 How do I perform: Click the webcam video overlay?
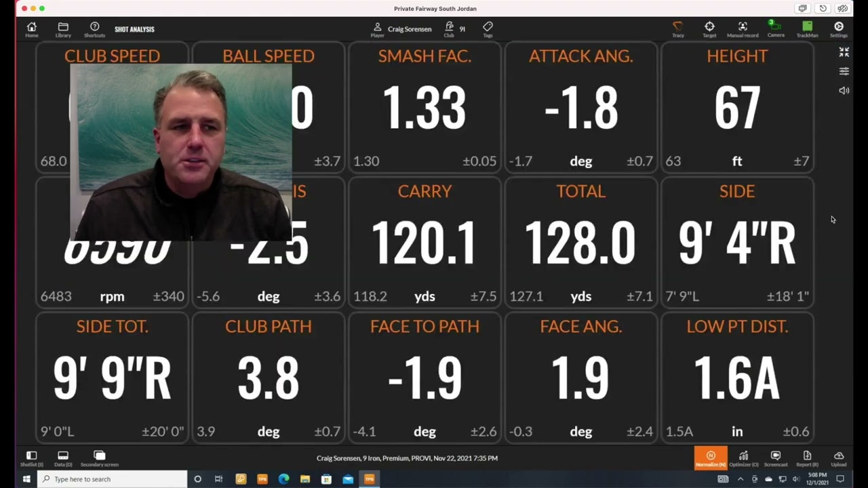[181, 152]
